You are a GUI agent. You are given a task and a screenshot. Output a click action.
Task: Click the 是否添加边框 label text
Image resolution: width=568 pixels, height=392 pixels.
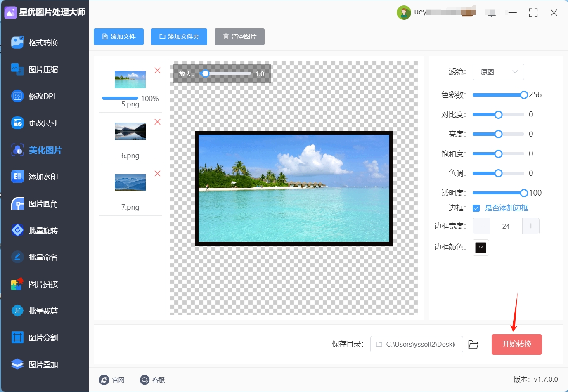click(x=506, y=208)
